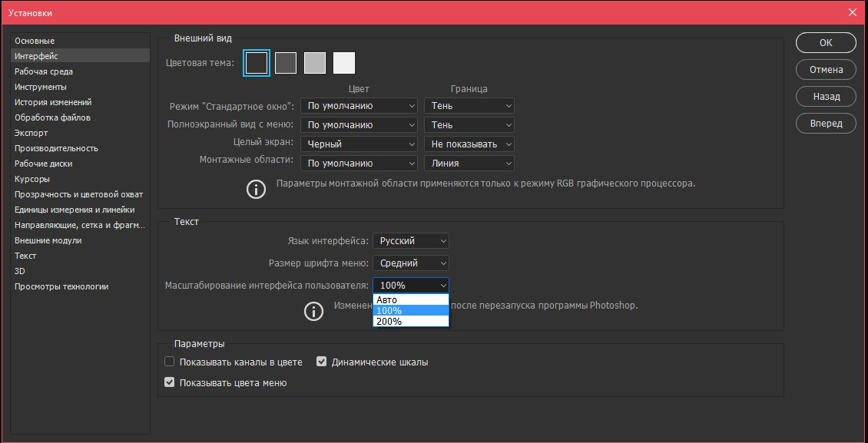
Task: Open the Экспорт category
Action: point(81,133)
